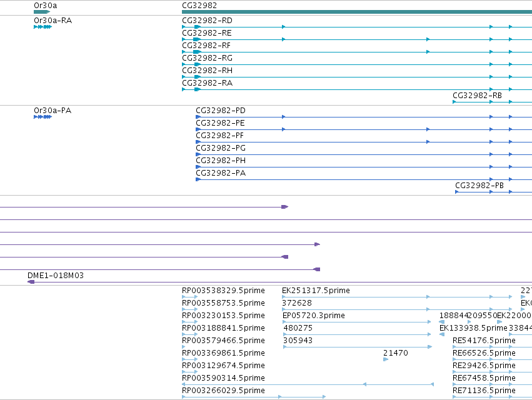This screenshot has height=400, width=532.
Task: Select protein CG32982-PB
Action: click(479, 186)
